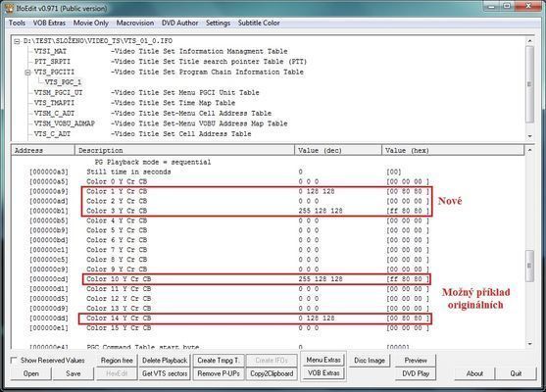Click the Disc Image button
546x392 pixels.
370,361
